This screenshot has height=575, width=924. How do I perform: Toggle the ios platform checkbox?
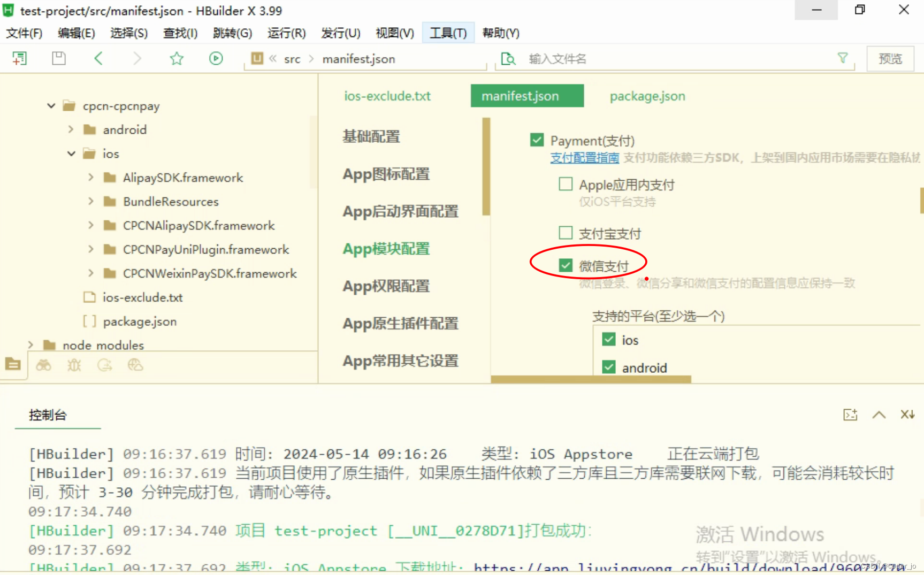click(x=609, y=339)
